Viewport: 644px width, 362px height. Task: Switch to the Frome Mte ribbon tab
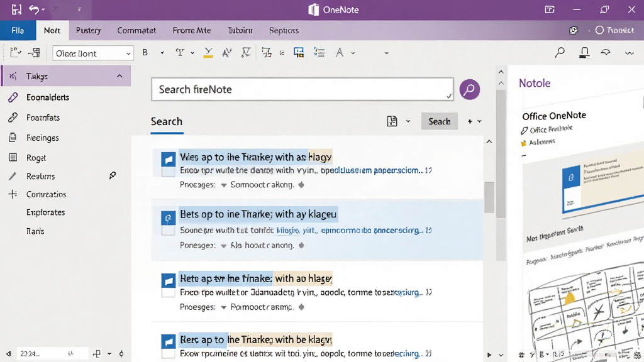coord(192,30)
